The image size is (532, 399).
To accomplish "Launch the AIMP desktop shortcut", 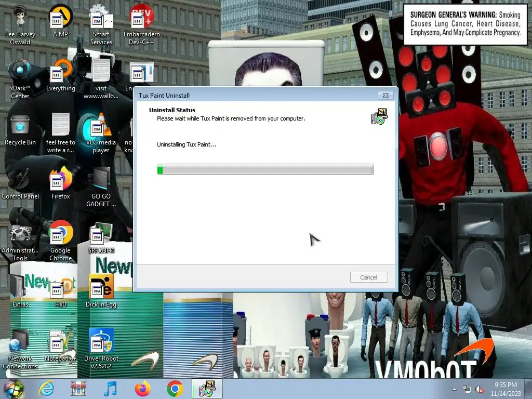I will point(60,21).
